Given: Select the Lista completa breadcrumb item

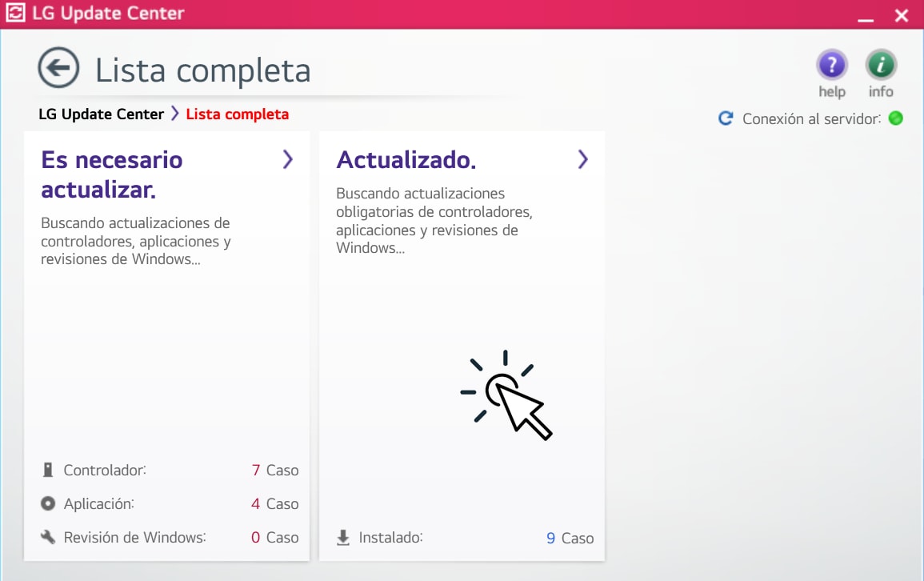Looking at the screenshot, I should [x=238, y=114].
